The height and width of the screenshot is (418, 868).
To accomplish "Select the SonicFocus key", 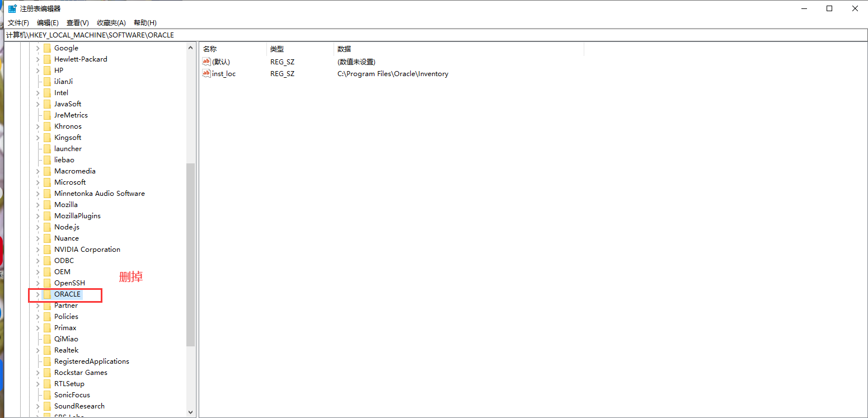I will [x=72, y=395].
